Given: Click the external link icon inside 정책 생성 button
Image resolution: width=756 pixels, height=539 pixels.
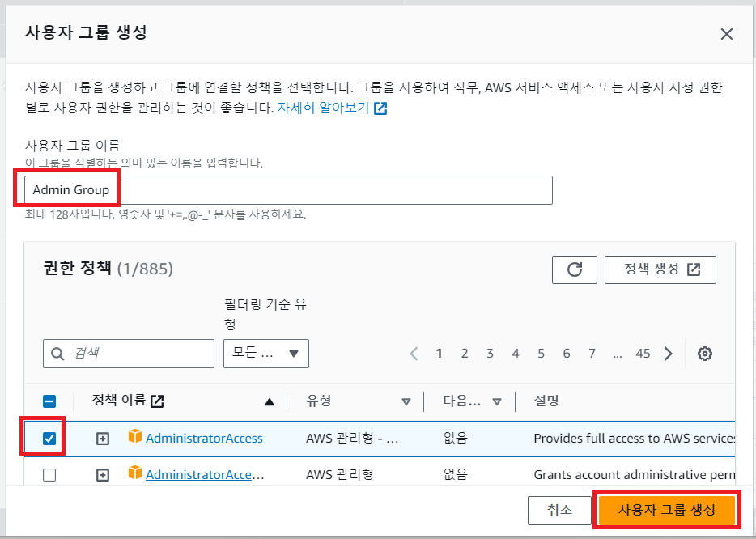Looking at the screenshot, I should click(x=694, y=269).
